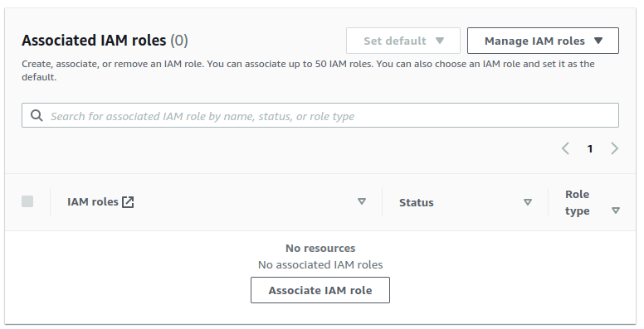The image size is (644, 329).
Task: Open the external link icon beside IAM roles
Action: pos(128,202)
